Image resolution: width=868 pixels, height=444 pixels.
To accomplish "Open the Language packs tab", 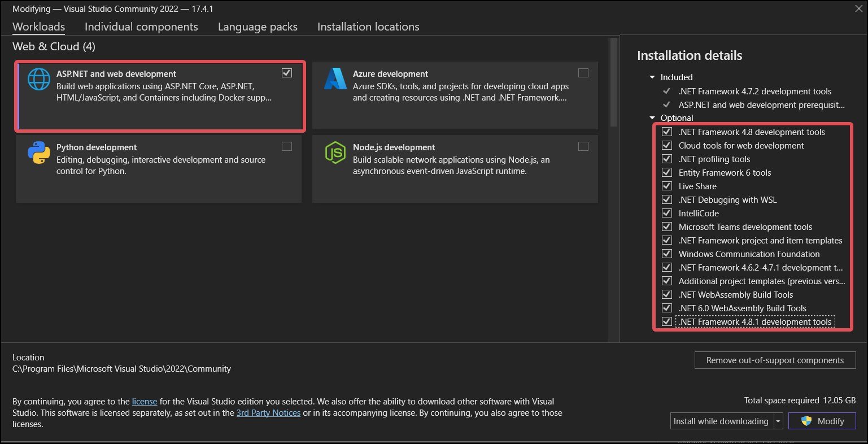I will 258,27.
